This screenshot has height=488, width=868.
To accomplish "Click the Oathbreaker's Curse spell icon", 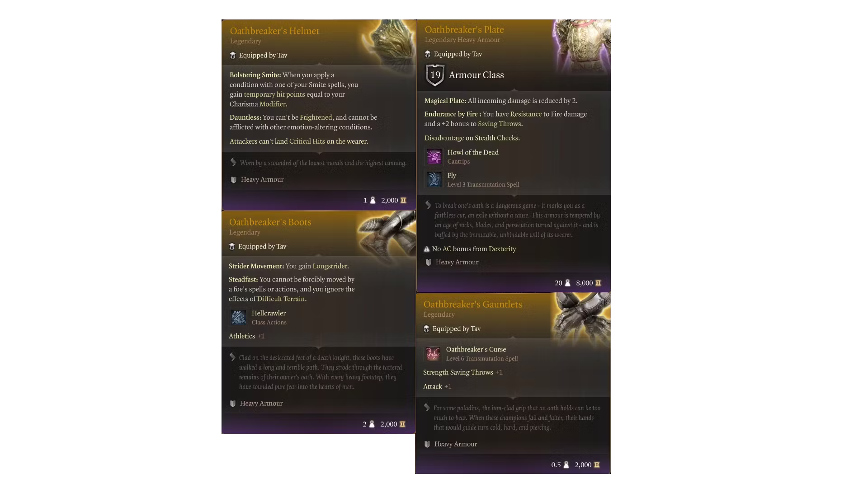I will coord(433,354).
